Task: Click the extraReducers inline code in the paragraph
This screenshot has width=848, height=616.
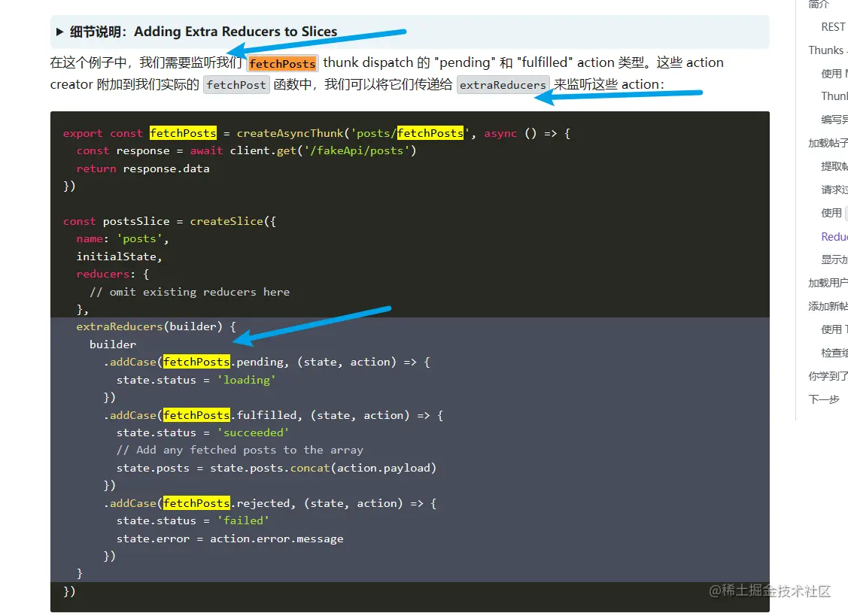Action: (503, 85)
